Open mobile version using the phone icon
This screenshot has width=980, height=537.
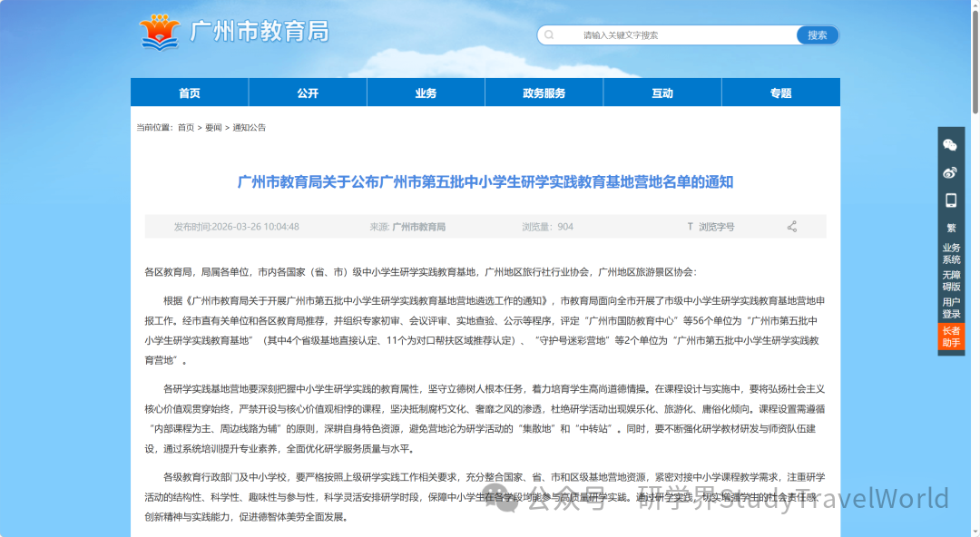point(950,200)
